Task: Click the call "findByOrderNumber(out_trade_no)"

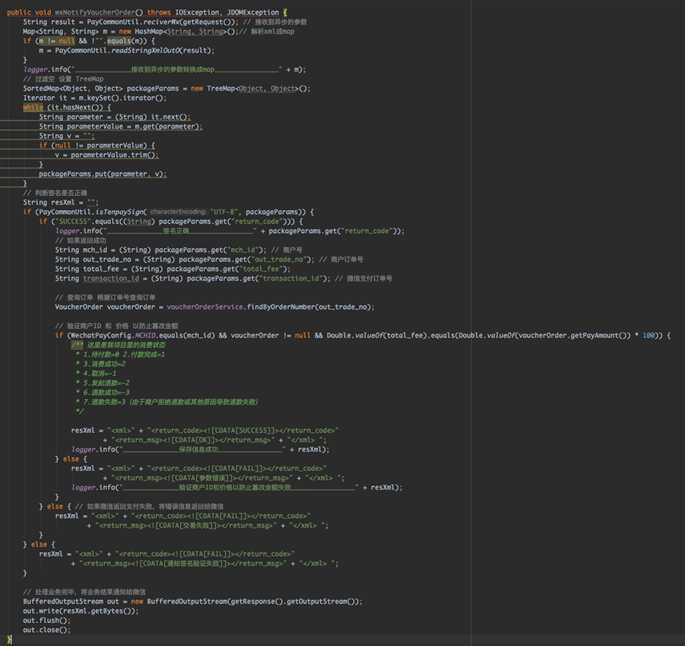Action: pos(311,307)
